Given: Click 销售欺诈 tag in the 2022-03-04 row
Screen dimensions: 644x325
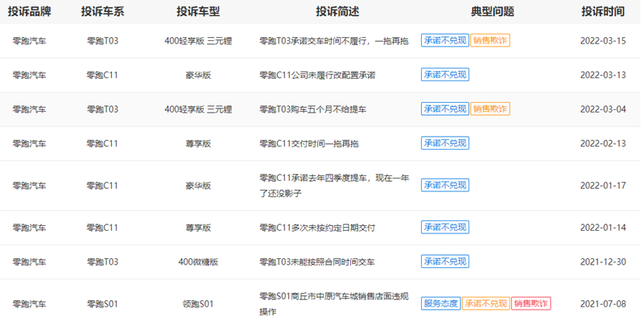Looking at the screenshot, I should [x=490, y=109].
